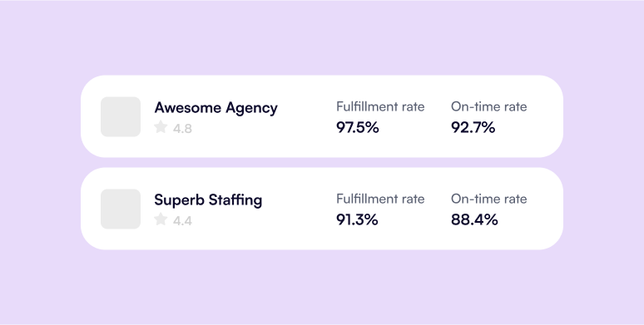The height and width of the screenshot is (325, 644).
Task: Click the 97.5% fulfillment value
Action: tap(357, 128)
